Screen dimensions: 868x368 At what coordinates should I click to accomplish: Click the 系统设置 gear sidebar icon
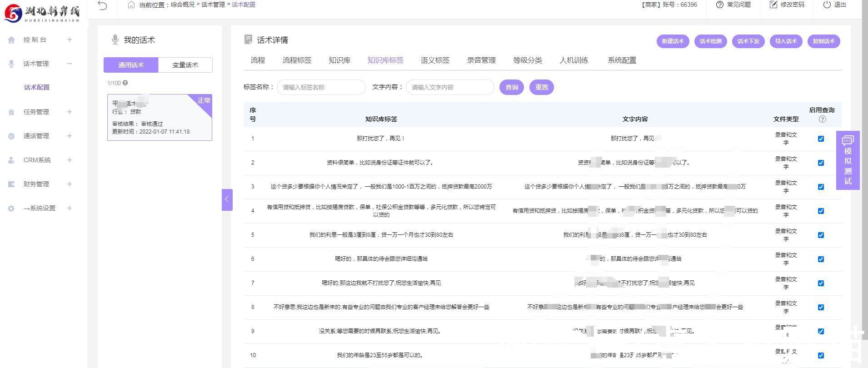pos(11,209)
